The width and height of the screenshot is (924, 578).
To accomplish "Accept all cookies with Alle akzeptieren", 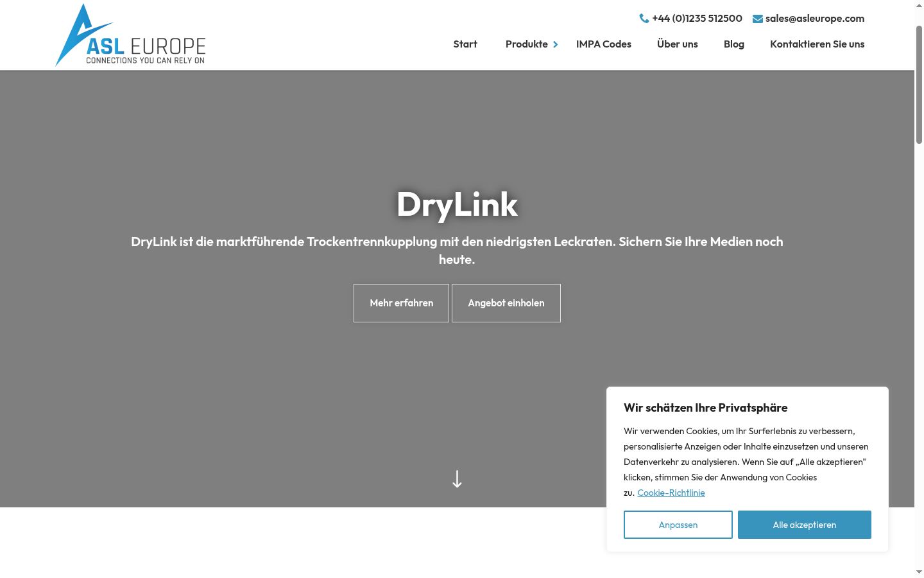I will click(x=805, y=525).
